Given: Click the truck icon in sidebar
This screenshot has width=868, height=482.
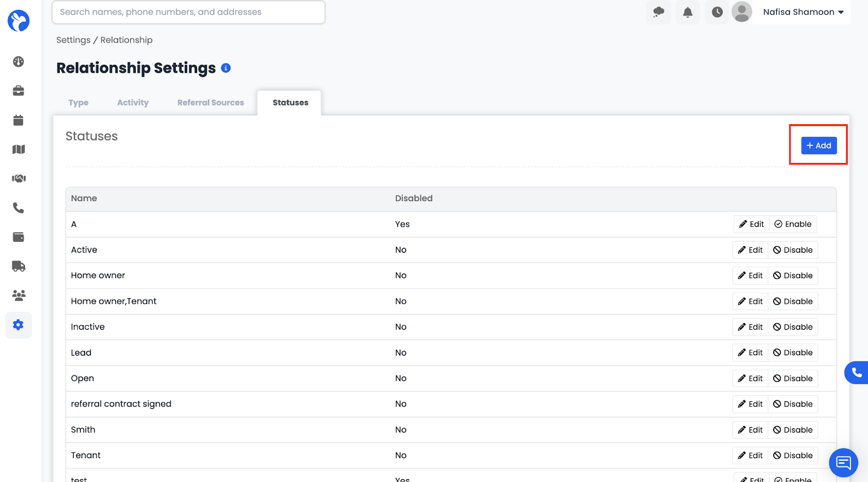Looking at the screenshot, I should [x=18, y=266].
